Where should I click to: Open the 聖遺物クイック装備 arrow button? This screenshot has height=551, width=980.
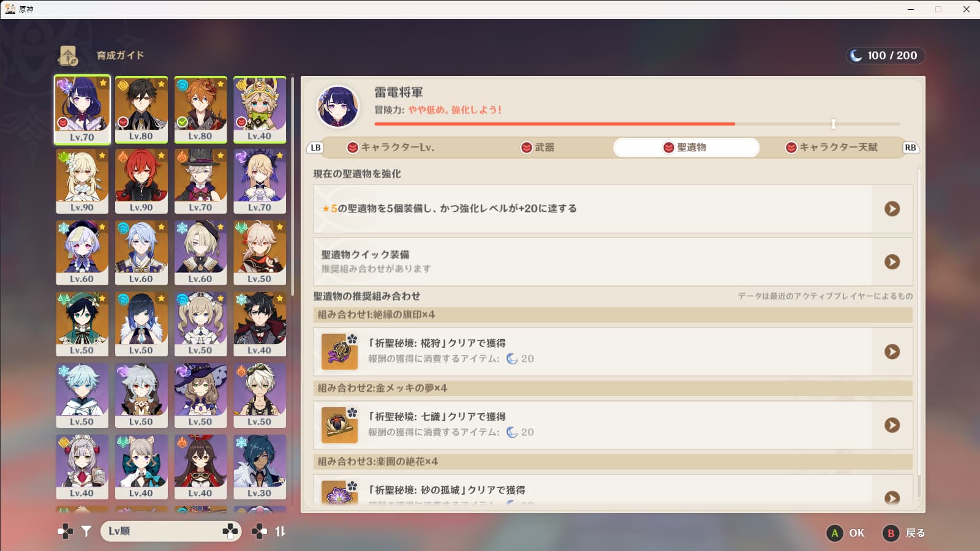coord(892,261)
